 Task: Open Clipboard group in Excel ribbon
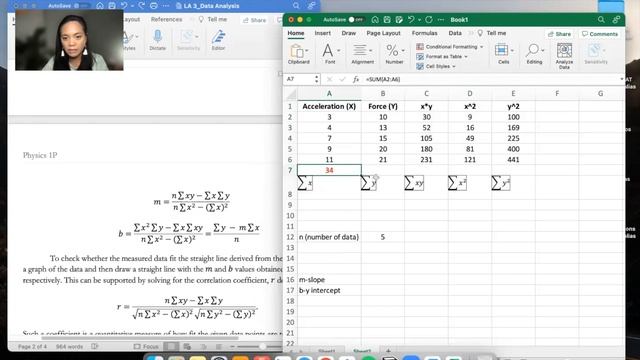[299, 54]
